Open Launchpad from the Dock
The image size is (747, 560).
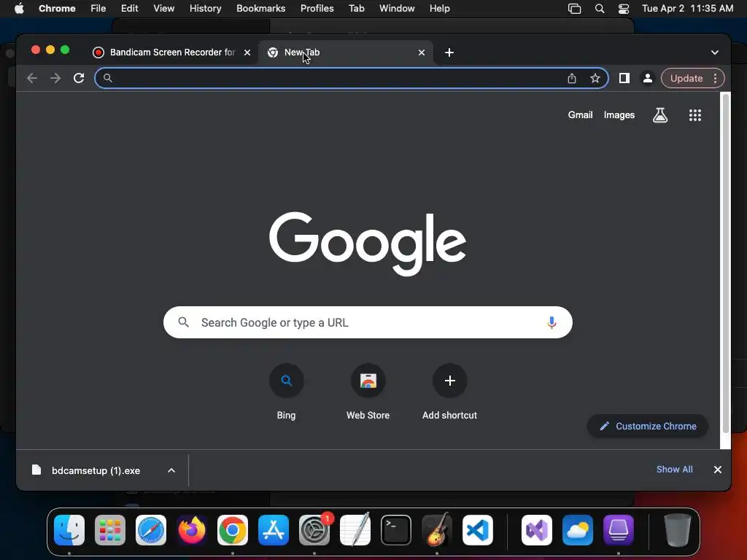[x=110, y=530]
